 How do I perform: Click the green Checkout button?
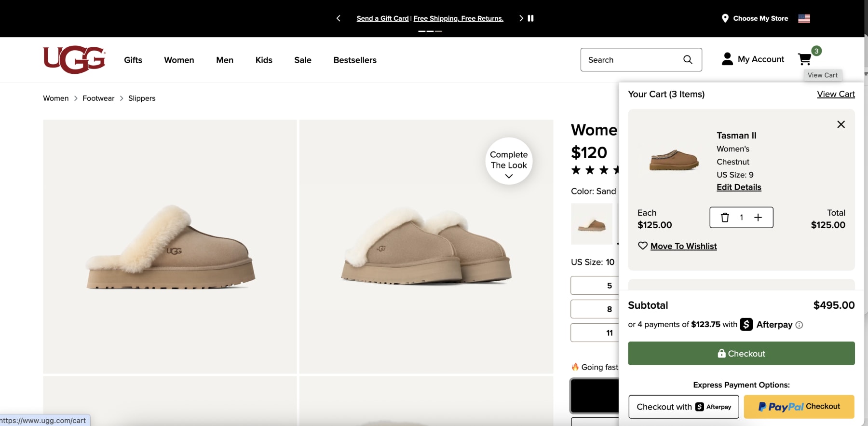coord(741,354)
